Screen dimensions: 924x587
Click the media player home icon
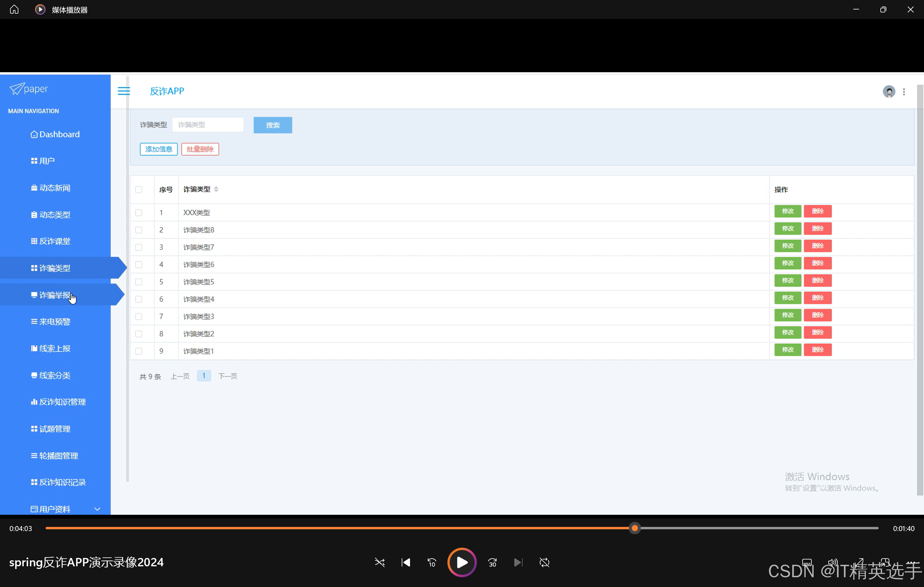[x=14, y=9]
